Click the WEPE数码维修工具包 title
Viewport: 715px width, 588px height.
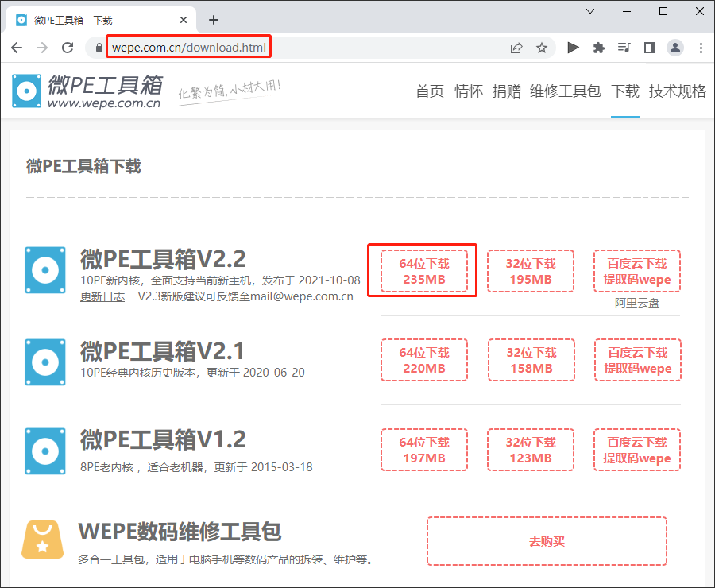180,532
